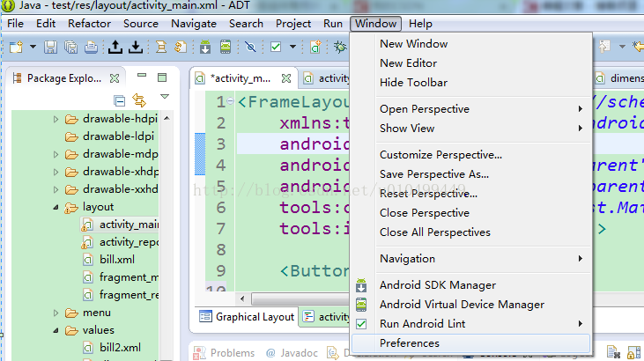The image size is (644, 361).
Task: Open the Android SDK Manager toolbar icon
Action: tap(205, 47)
